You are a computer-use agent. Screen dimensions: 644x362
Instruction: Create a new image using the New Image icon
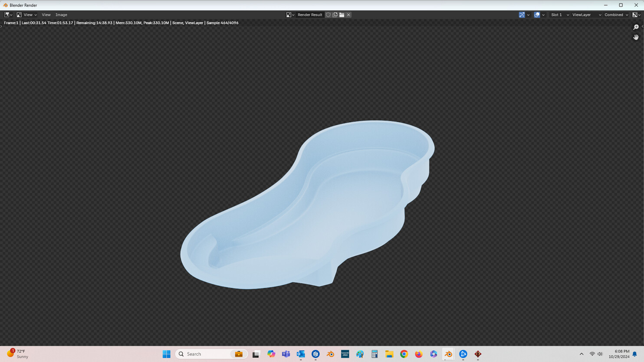(x=335, y=14)
